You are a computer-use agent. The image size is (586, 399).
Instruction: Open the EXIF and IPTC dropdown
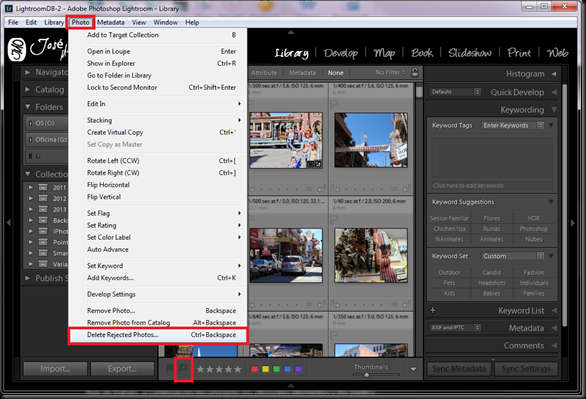(455, 328)
